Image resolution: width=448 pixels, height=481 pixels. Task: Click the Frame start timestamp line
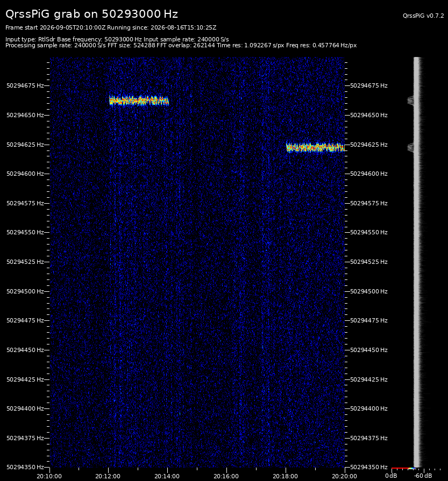click(111, 27)
